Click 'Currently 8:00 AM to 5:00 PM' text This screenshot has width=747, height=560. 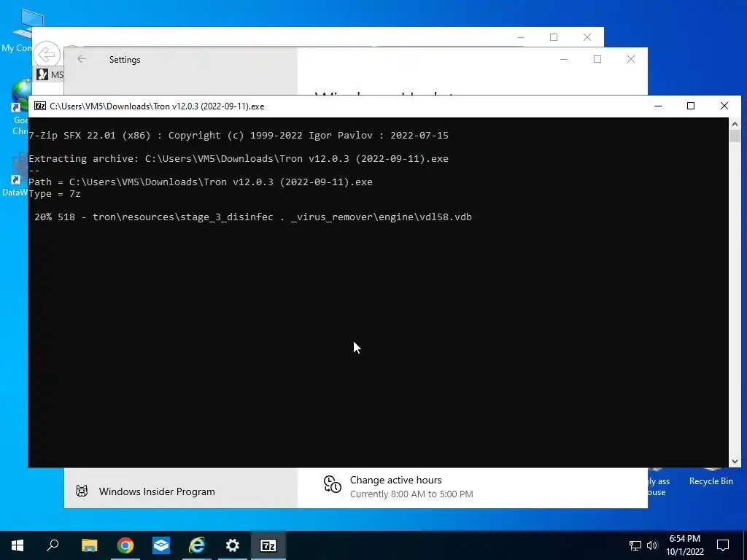411,494
